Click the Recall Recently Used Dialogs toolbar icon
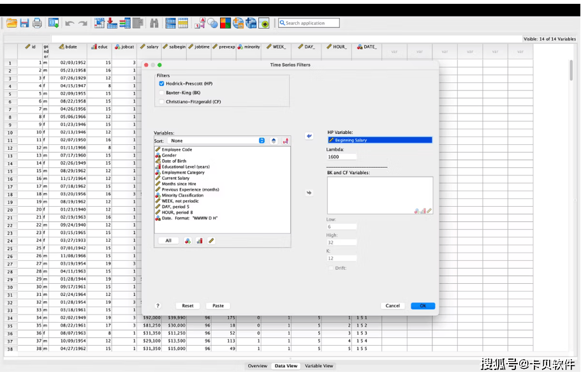Screen dimensions: 588x377 [x=54, y=23]
